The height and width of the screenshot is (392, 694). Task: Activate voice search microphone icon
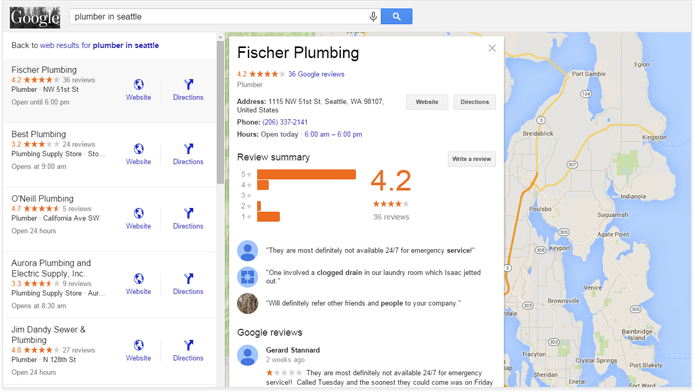tap(373, 17)
